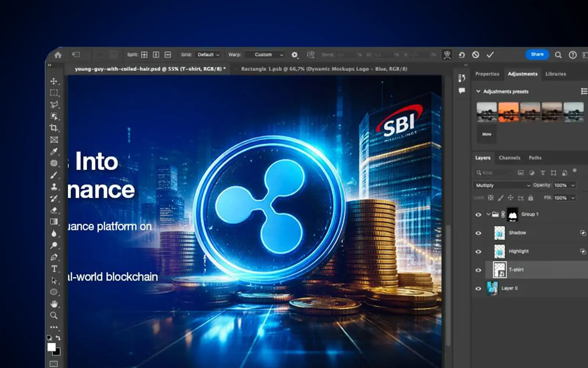Click the Share button

537,54
